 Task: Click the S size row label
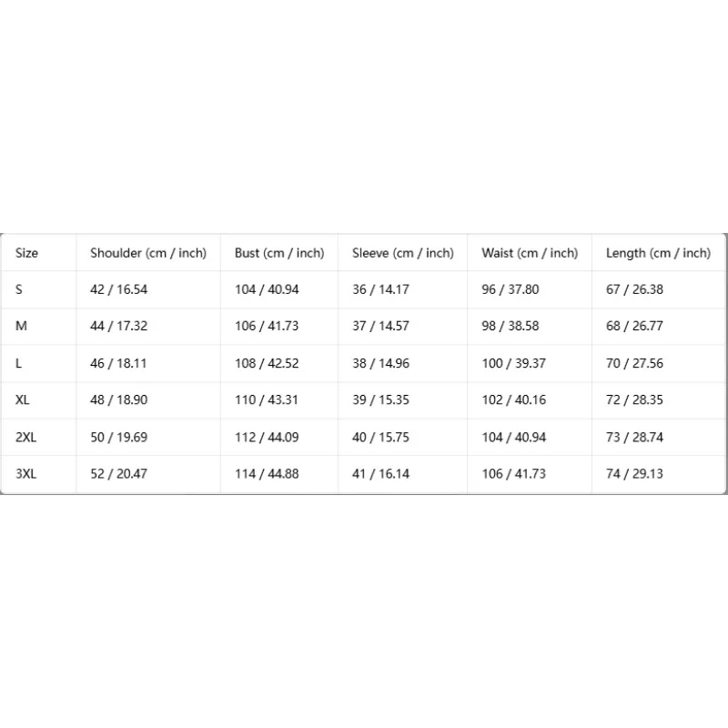coord(18,289)
